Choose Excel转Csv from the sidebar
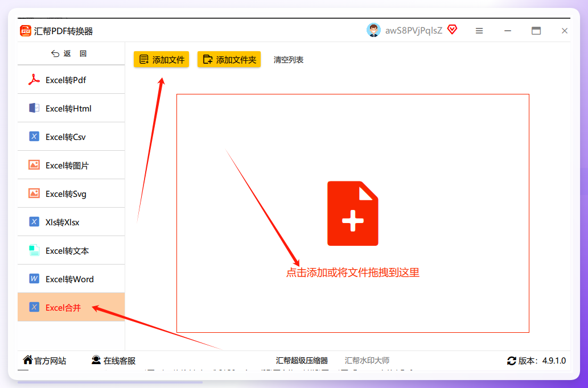 tap(71, 137)
